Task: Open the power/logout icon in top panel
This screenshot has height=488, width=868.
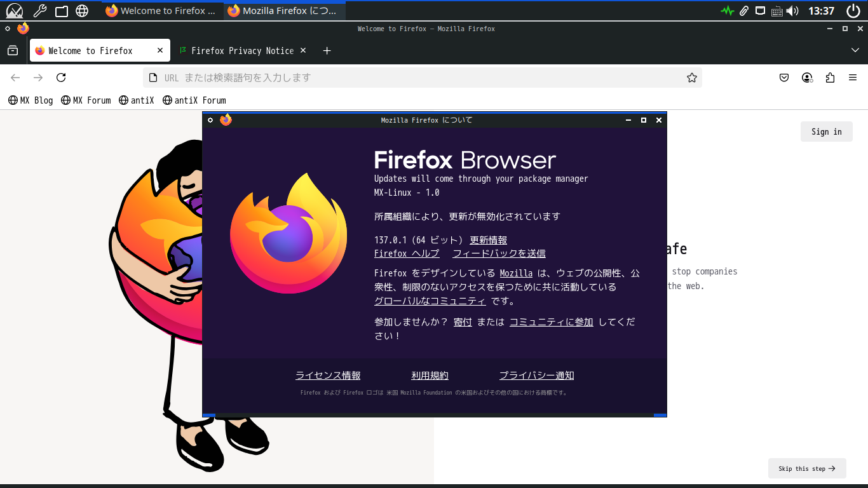Action: pos(853,11)
